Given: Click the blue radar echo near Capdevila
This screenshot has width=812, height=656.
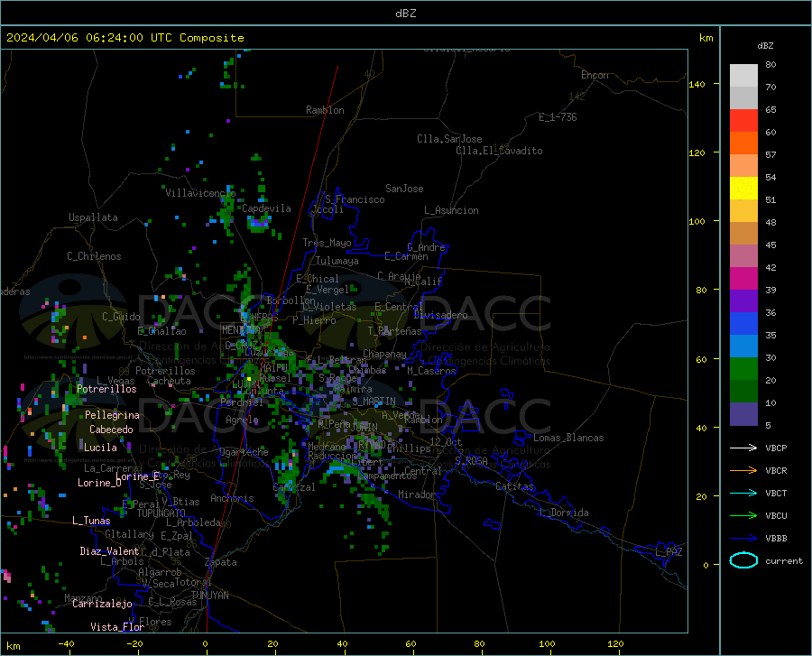Looking at the screenshot, I should pos(259,223).
